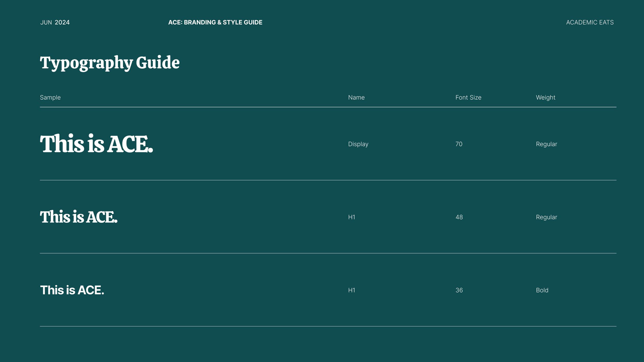Click the font size value 48
644x362 pixels.
pyautogui.click(x=459, y=217)
